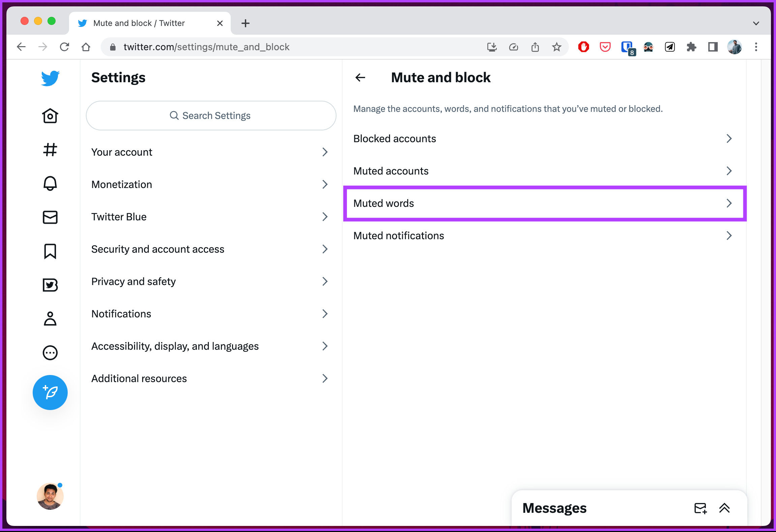Viewport: 776px width, 532px height.
Task: Open Twitter Blue settings
Action: tap(211, 217)
